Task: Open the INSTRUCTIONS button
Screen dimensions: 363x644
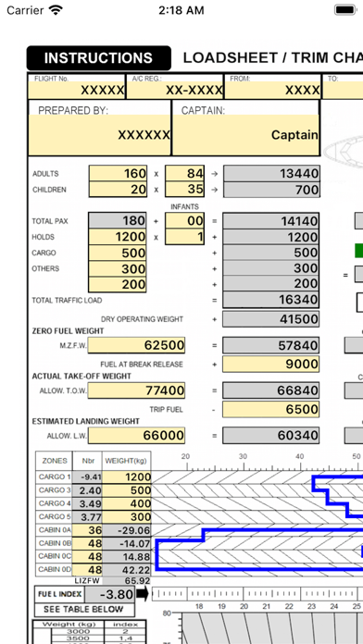Action: (99, 58)
